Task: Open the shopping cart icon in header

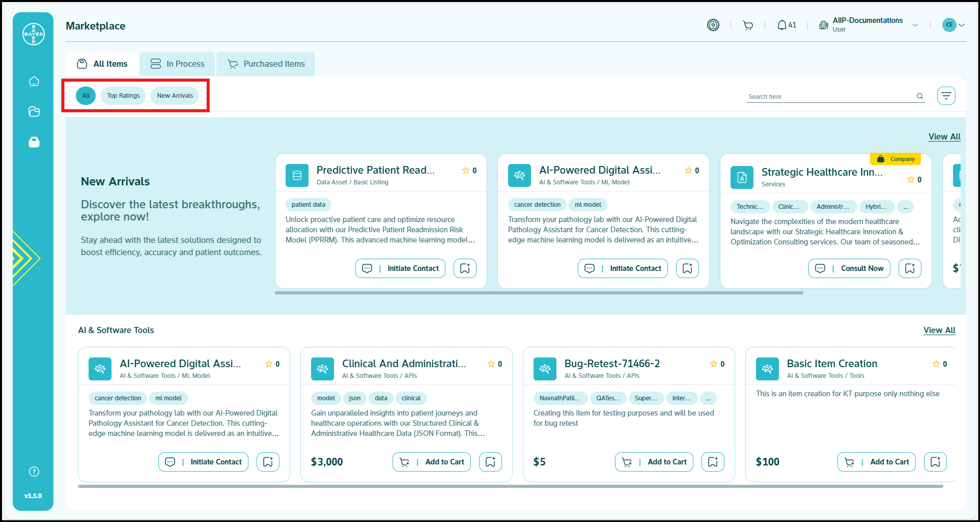Action: pyautogui.click(x=747, y=25)
